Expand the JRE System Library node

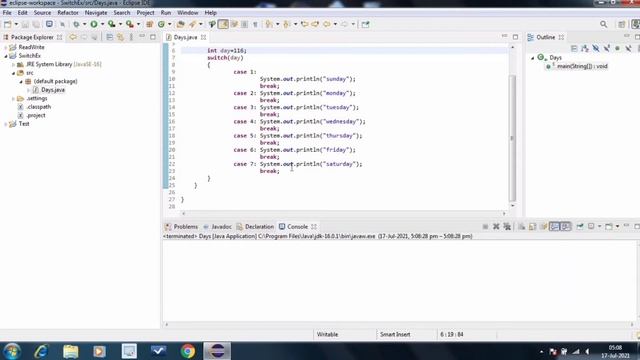coord(13,64)
